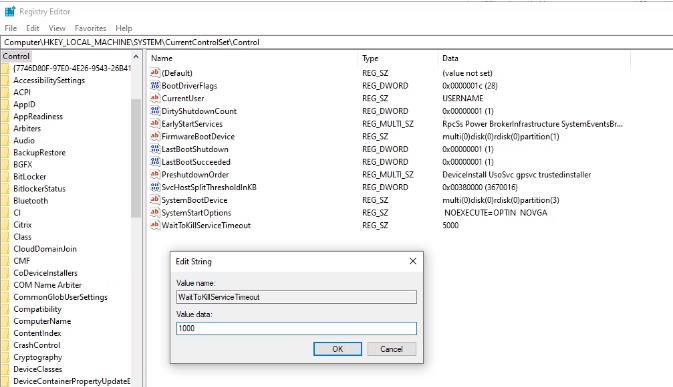Select the ComputerName key
Viewport: 673px width, 387px height.
click(42, 321)
